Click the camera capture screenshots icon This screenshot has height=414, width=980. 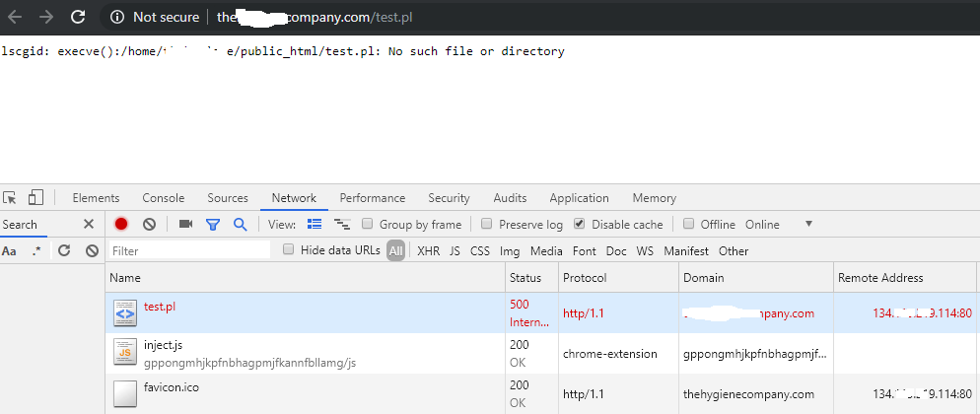click(185, 225)
